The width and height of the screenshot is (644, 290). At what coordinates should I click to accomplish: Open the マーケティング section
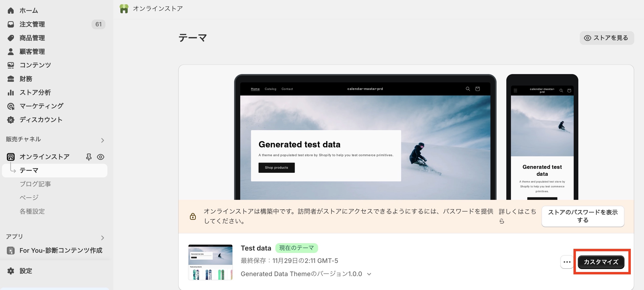point(41,106)
